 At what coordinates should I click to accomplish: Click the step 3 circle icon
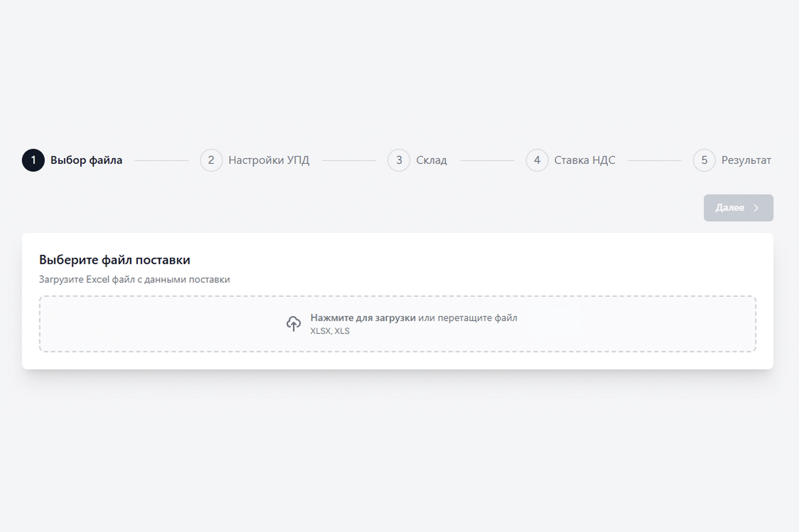click(x=398, y=160)
